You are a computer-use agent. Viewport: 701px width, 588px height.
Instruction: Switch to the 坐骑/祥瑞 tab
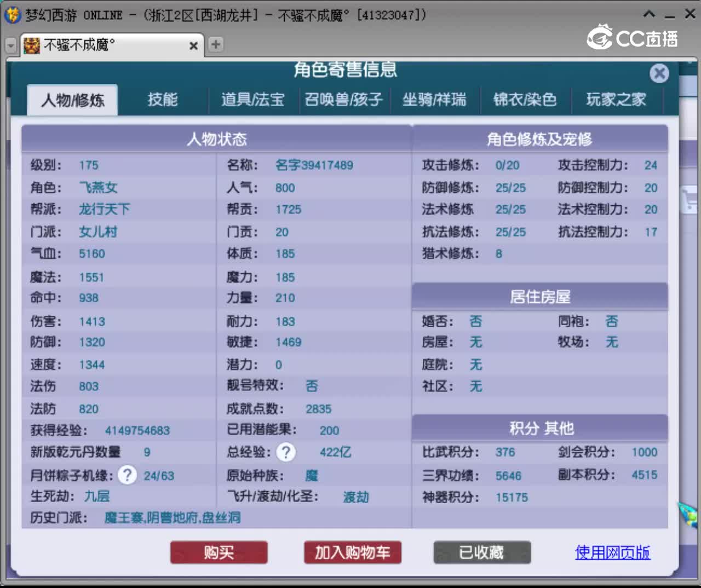pyautogui.click(x=434, y=99)
